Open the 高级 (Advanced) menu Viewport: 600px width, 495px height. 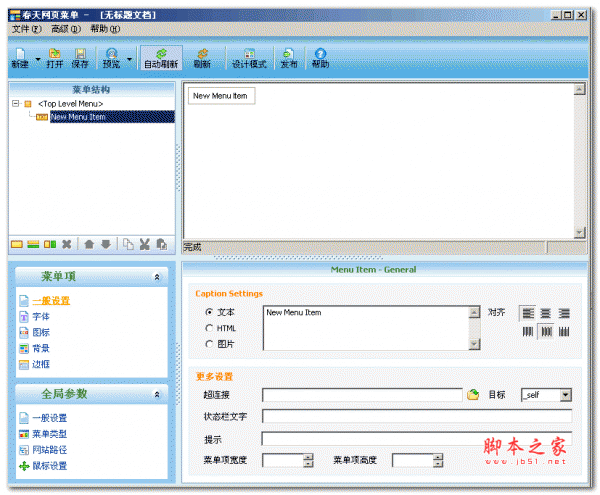tap(66, 29)
